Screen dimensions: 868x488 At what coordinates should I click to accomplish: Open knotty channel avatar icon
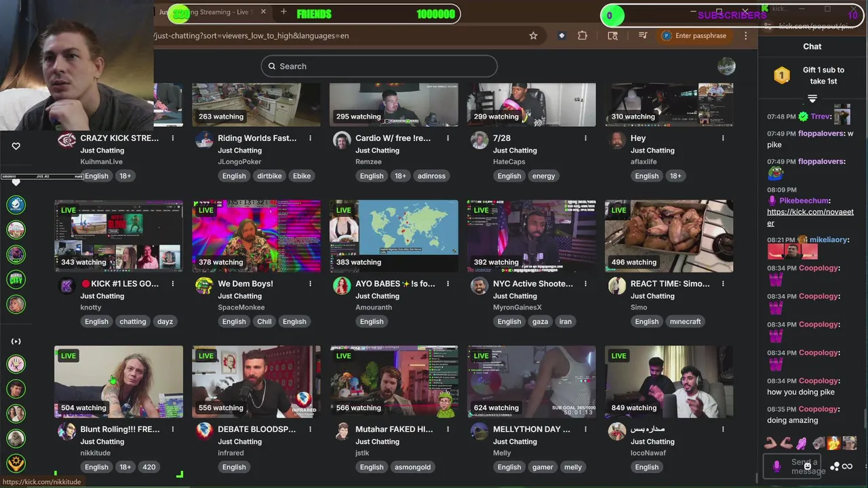pos(66,286)
